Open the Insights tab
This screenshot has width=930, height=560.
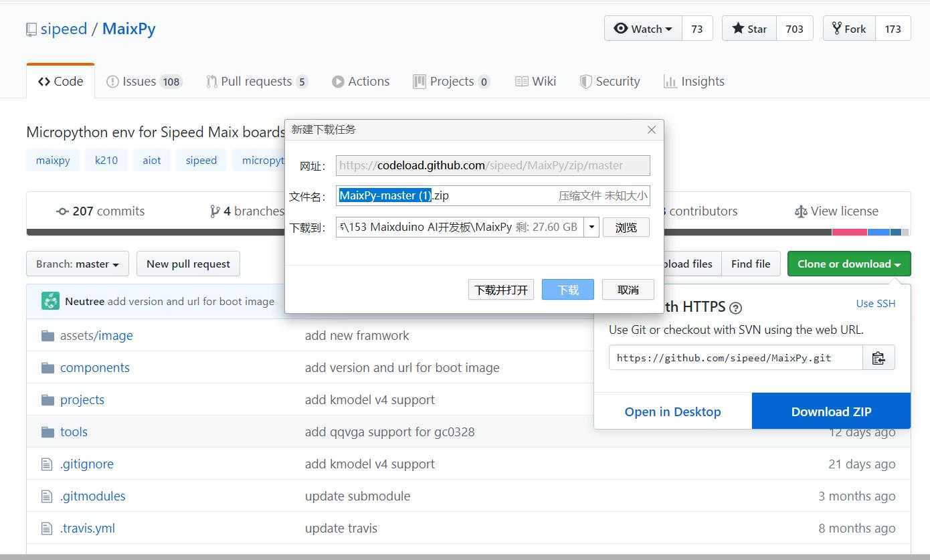coord(694,82)
